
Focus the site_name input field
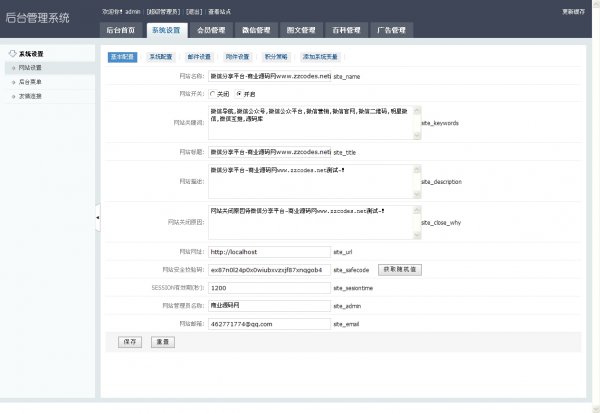pyautogui.click(x=270, y=76)
